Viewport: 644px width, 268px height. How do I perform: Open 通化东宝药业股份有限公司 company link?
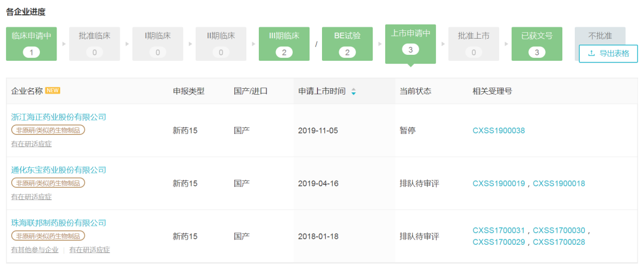click(x=58, y=170)
